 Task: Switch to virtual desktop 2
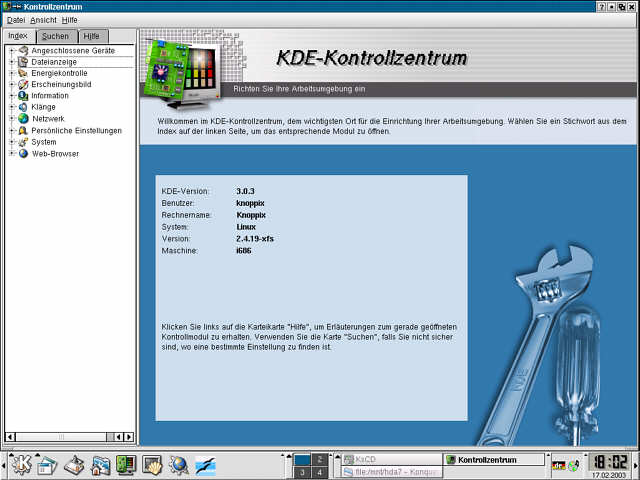point(320,460)
